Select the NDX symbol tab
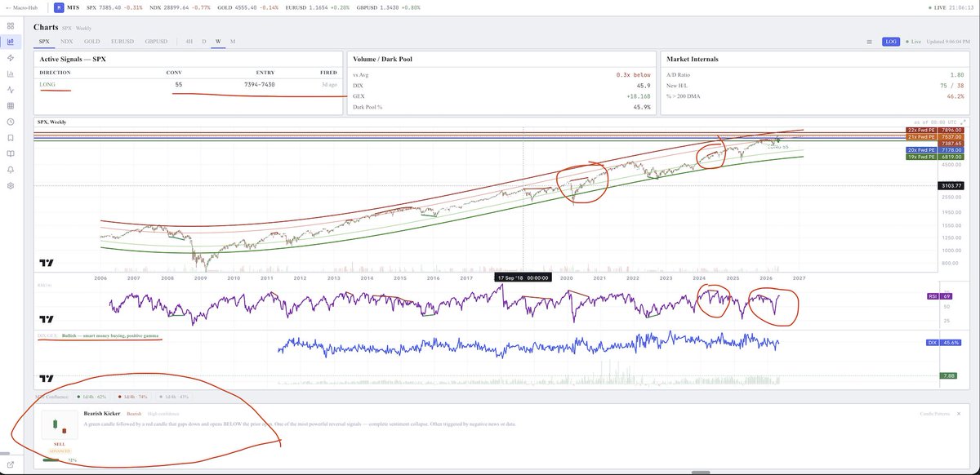 (67, 41)
